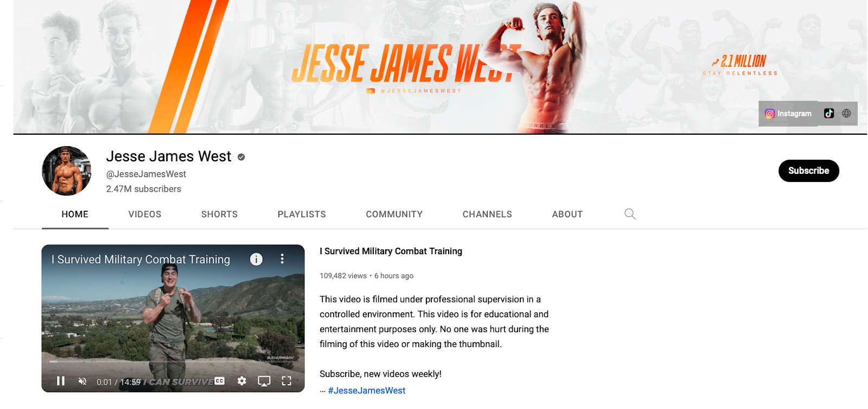Toggle closed captions on the video
The height and width of the screenshot is (409, 868).
[219, 381]
